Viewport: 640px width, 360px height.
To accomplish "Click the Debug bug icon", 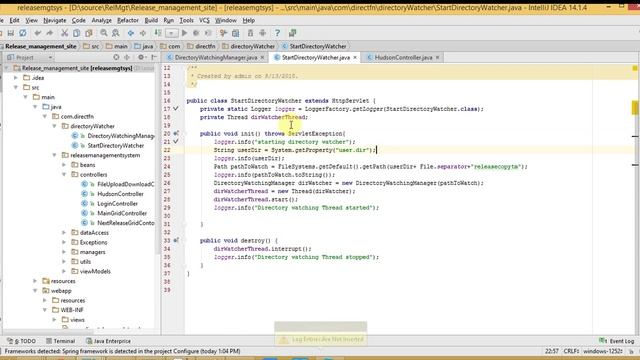I will point(196,33).
